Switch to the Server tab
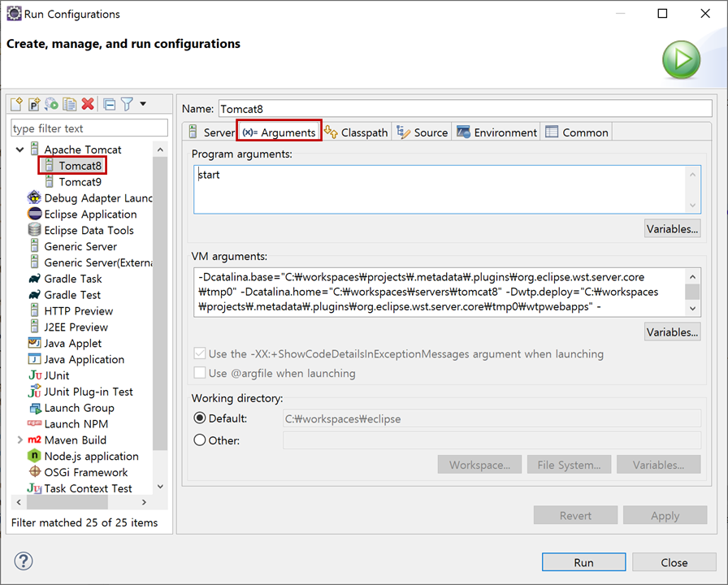The image size is (728, 585). coord(212,132)
